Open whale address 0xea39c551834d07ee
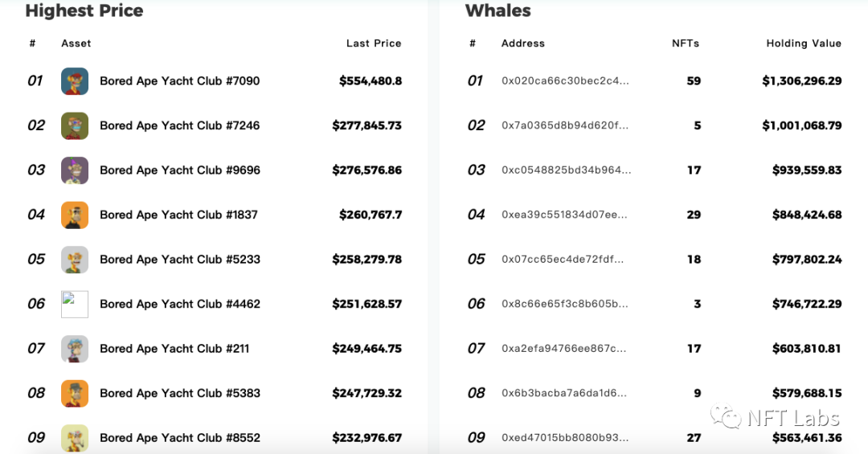 565,215
